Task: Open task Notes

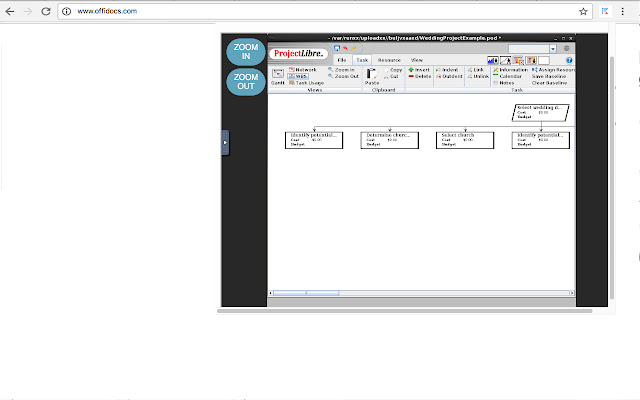Action: click(x=504, y=83)
